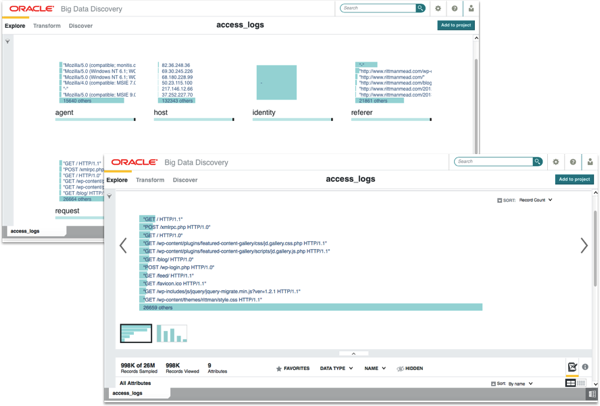Click the '21861 others' referer bar
Viewport: 600px width, 406px height.
click(x=380, y=101)
